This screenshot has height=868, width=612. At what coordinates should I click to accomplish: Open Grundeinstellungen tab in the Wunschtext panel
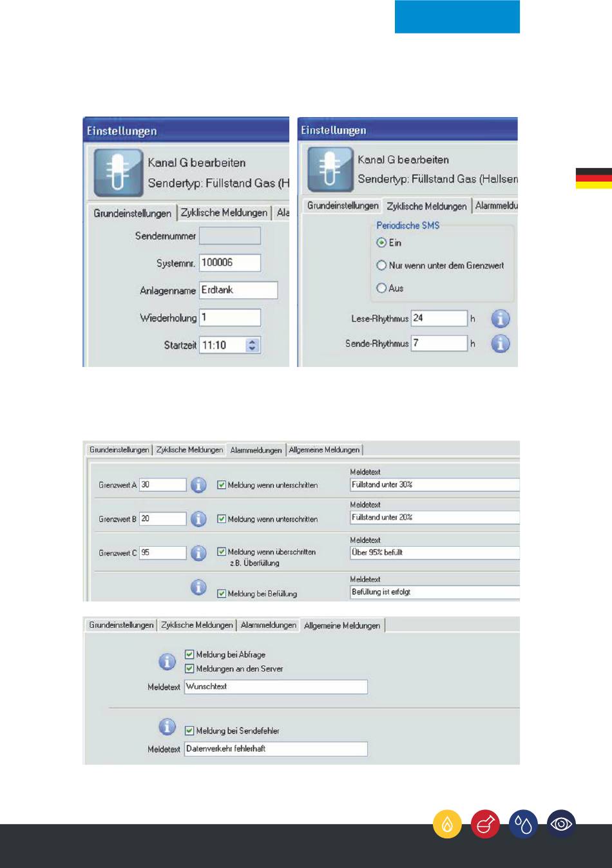[x=121, y=625]
